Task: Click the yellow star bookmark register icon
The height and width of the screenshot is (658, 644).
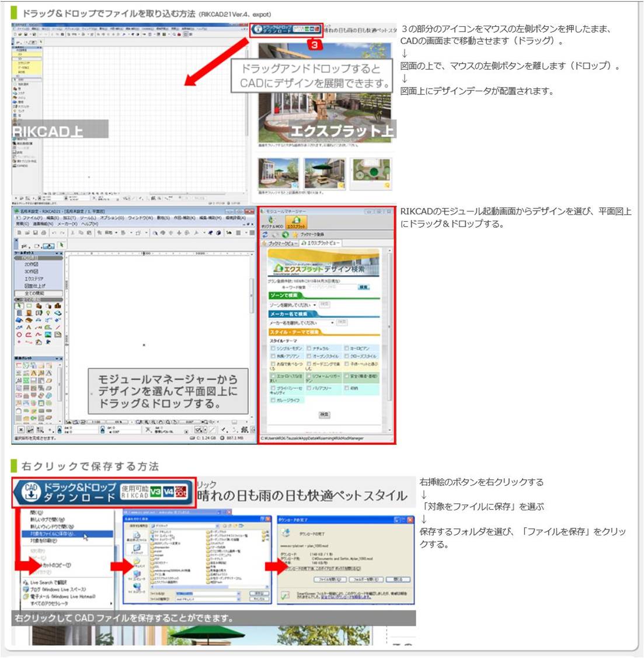Action: (x=294, y=234)
